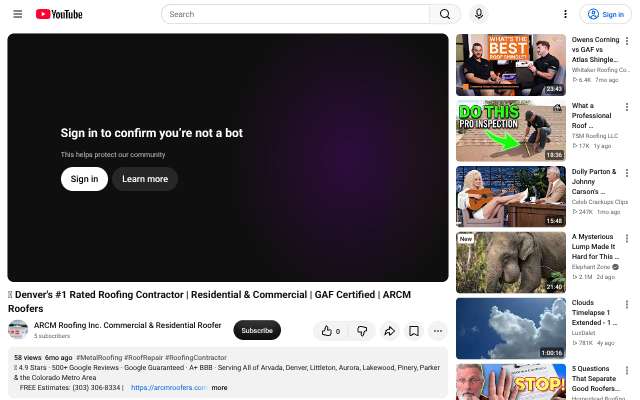Open 'STOP!' roofers video thumbnail
The height and width of the screenshot is (400, 640).
(x=511, y=382)
